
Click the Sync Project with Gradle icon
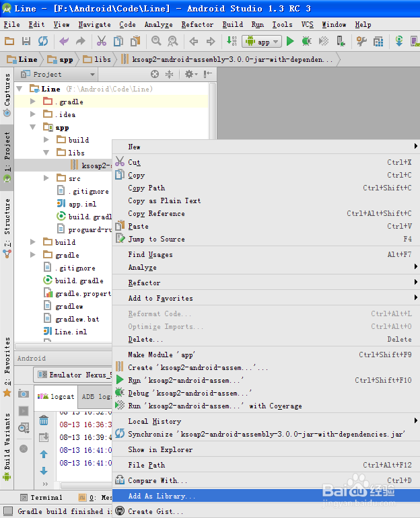click(x=399, y=41)
